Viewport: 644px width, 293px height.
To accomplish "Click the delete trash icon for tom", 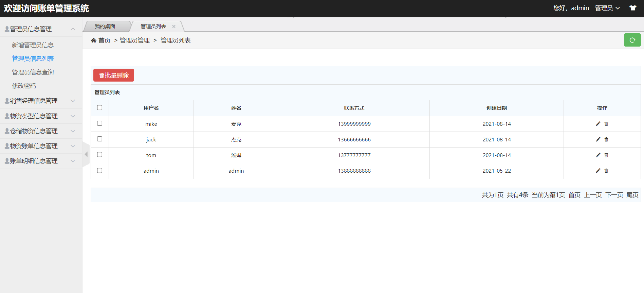I will pos(606,155).
